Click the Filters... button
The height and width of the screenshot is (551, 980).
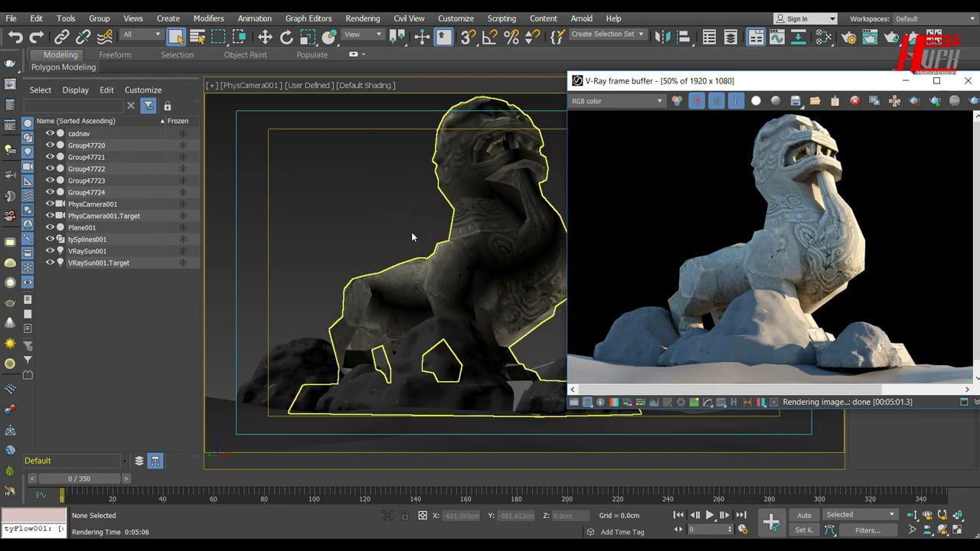(867, 530)
